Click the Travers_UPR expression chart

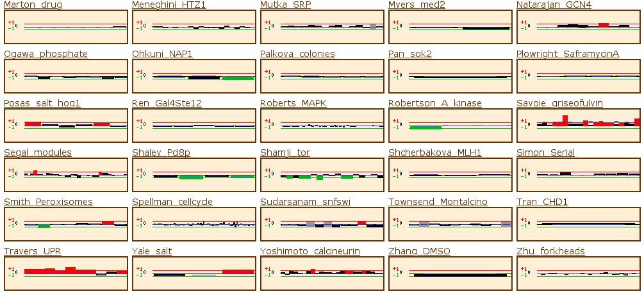[x=66, y=274]
